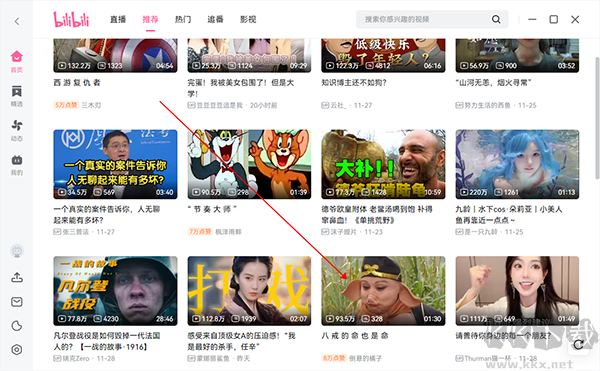Open the 动态 fan-shaped sidebar icon
This screenshot has width=600, height=371.
[16, 130]
